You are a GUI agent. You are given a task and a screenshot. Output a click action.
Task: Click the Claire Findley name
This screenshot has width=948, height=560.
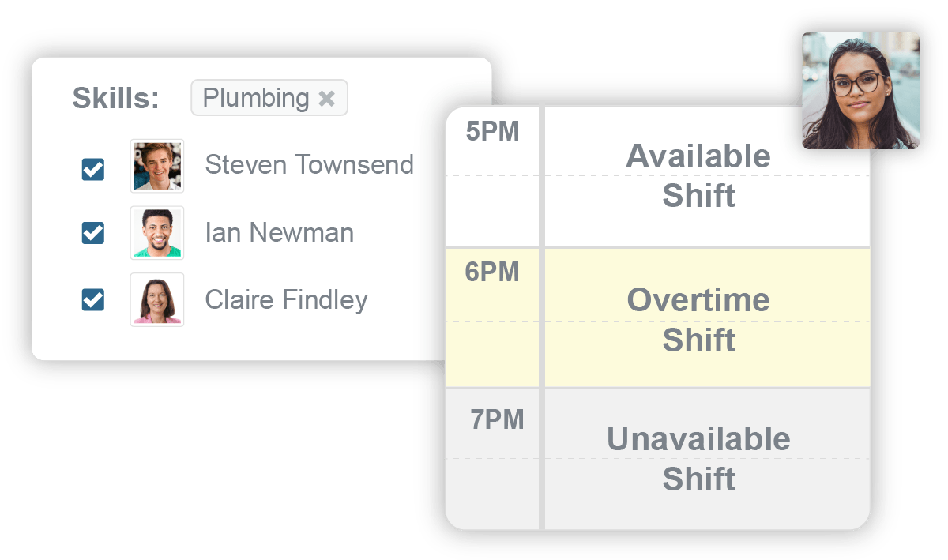(x=286, y=299)
